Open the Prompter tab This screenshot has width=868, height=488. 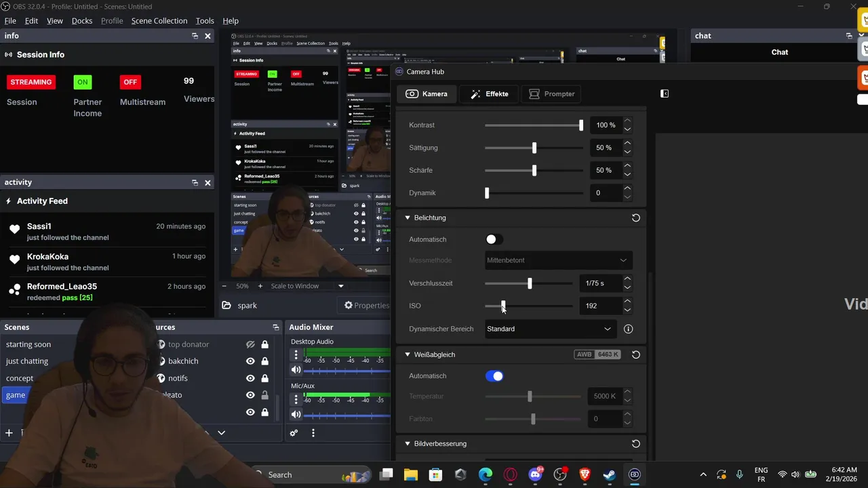(x=551, y=94)
